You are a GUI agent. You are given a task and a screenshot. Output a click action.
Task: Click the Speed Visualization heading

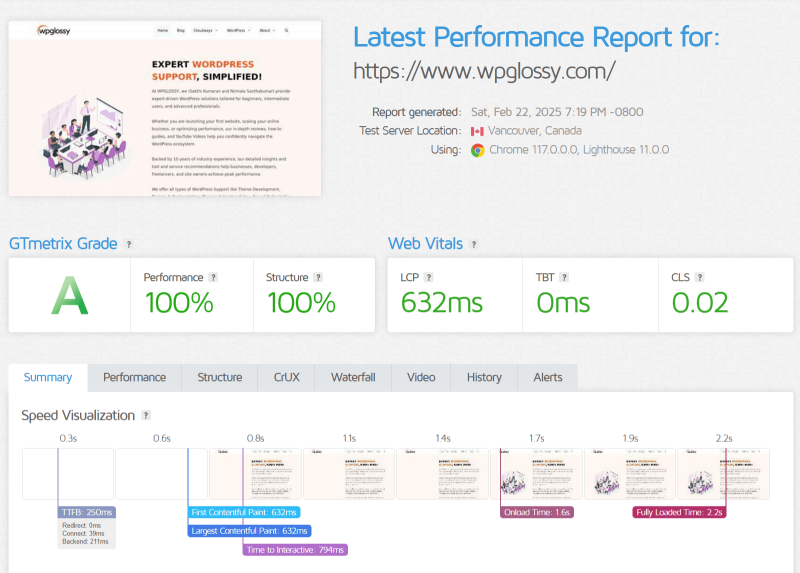click(78, 415)
